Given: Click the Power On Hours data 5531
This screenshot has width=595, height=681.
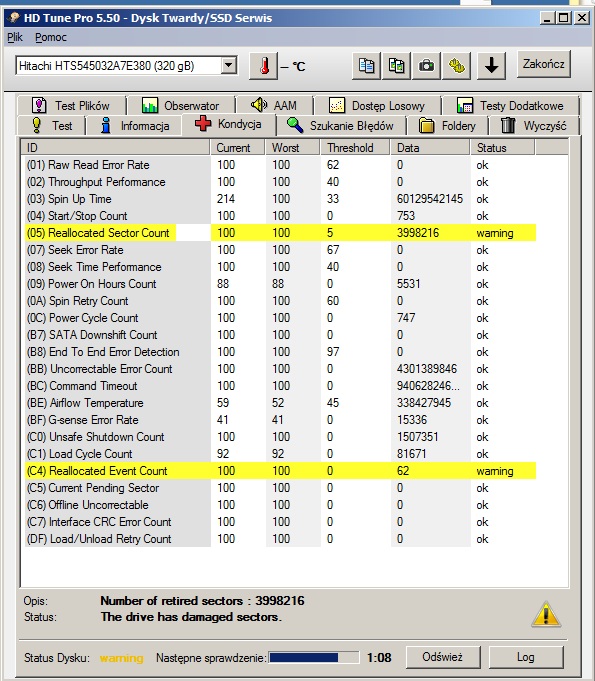Looking at the screenshot, I should coord(409,284).
